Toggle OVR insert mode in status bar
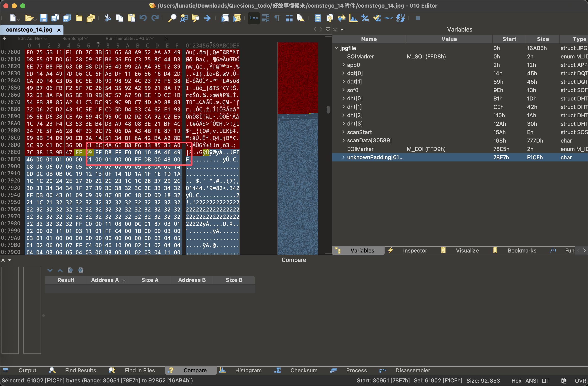 pos(580,381)
